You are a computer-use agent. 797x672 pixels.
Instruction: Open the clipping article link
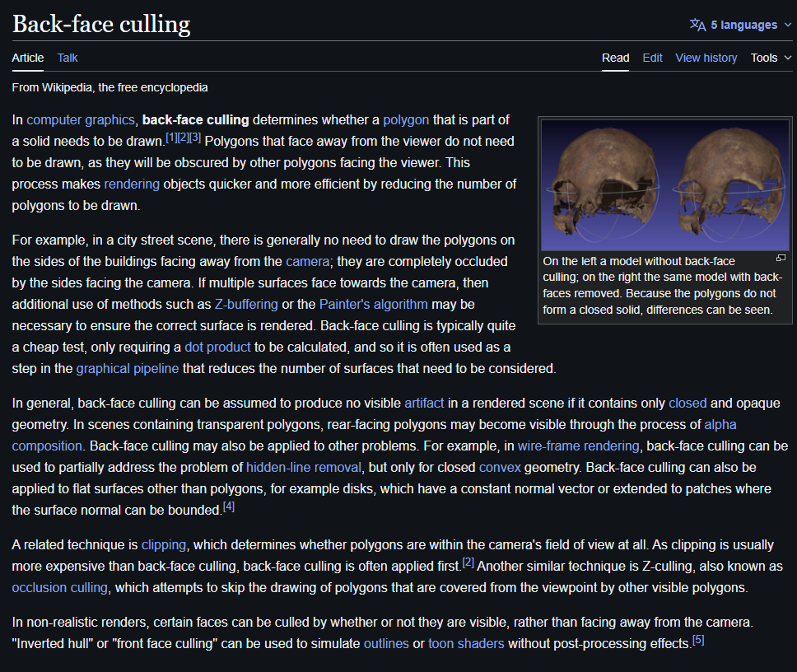(163, 544)
